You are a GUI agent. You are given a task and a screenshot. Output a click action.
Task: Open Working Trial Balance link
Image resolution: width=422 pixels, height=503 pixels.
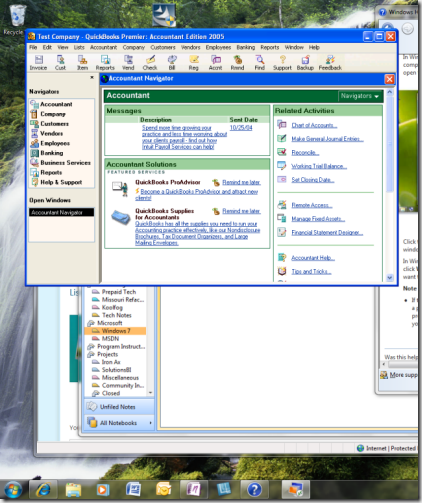[x=319, y=166]
